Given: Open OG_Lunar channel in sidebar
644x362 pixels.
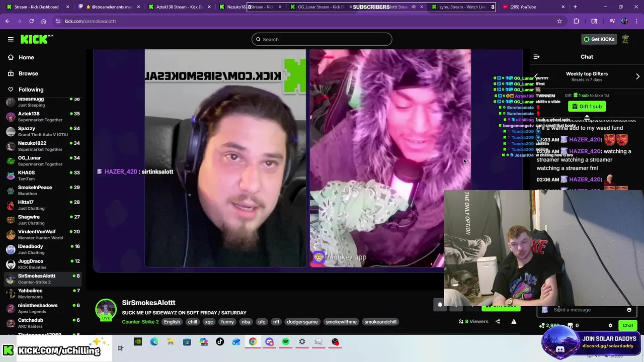Looking at the screenshot, I should (x=43, y=161).
